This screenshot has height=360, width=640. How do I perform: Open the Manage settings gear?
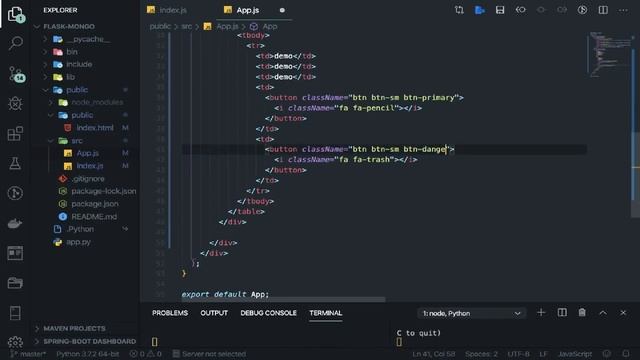(15, 342)
